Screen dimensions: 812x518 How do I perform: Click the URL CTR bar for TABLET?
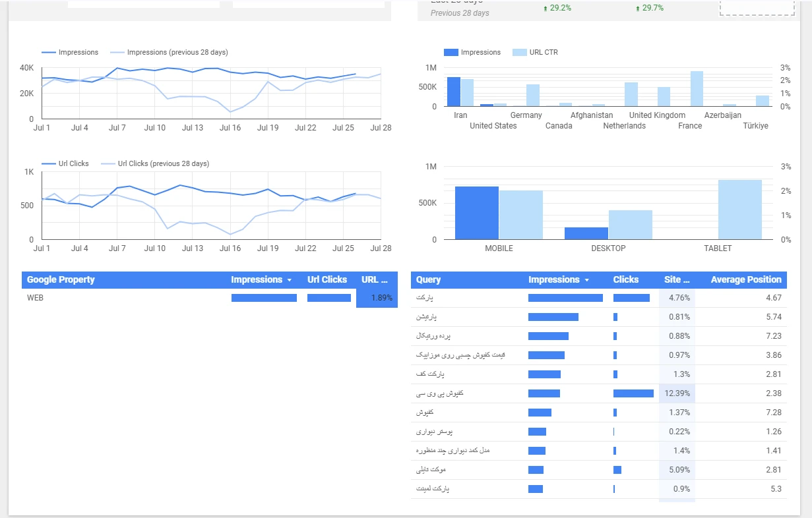click(740, 210)
